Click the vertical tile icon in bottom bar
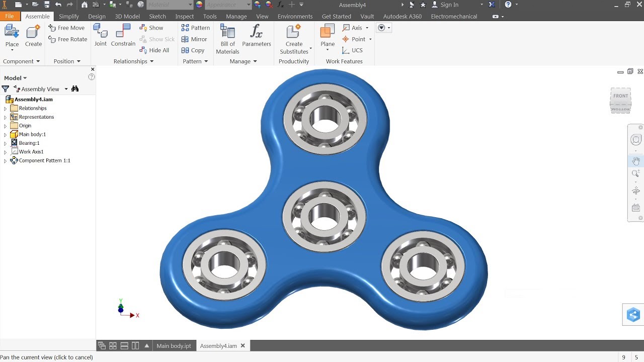This screenshot has height=362, width=644. [135, 345]
